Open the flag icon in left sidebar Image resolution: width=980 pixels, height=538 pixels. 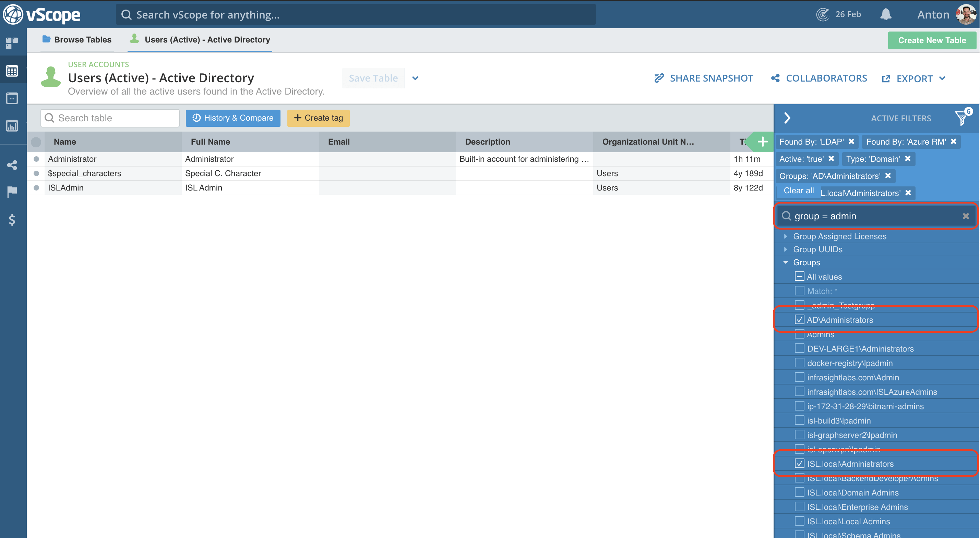pyautogui.click(x=12, y=192)
